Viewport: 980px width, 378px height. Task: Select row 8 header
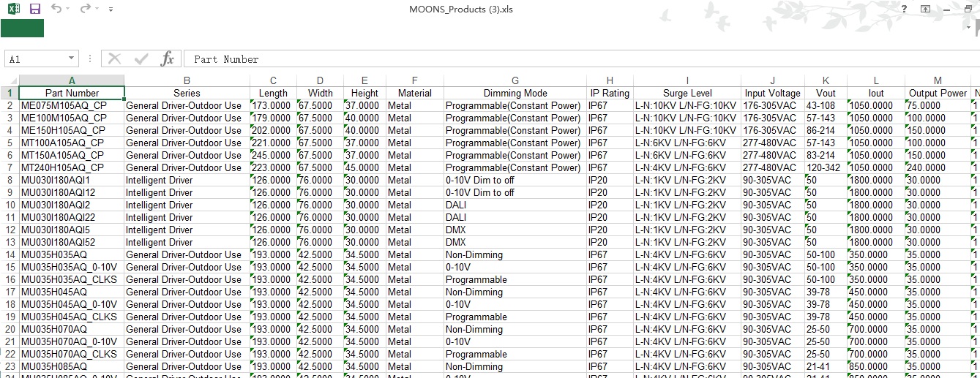pyautogui.click(x=10, y=180)
